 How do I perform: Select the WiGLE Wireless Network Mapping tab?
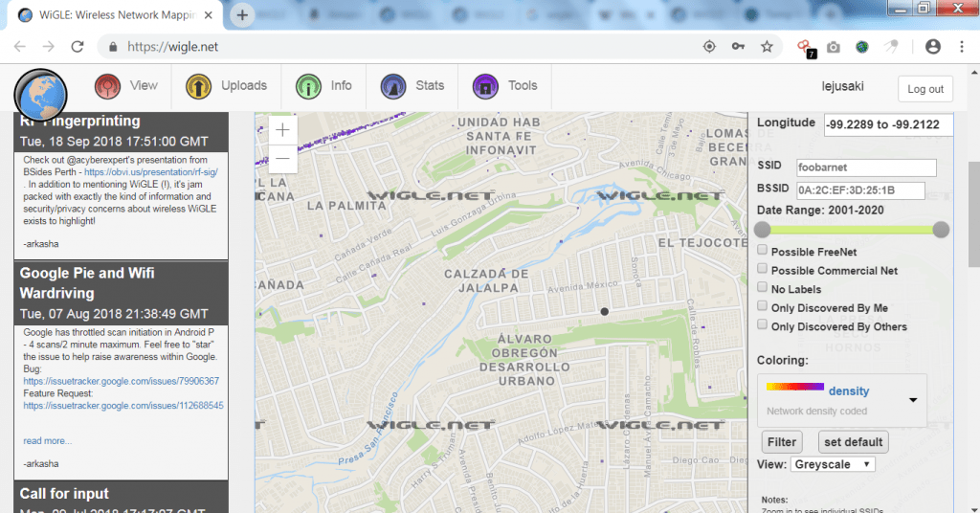tap(116, 15)
